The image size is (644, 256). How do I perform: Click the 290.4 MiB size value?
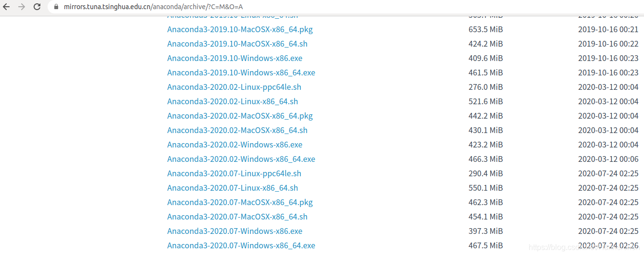[x=485, y=173]
